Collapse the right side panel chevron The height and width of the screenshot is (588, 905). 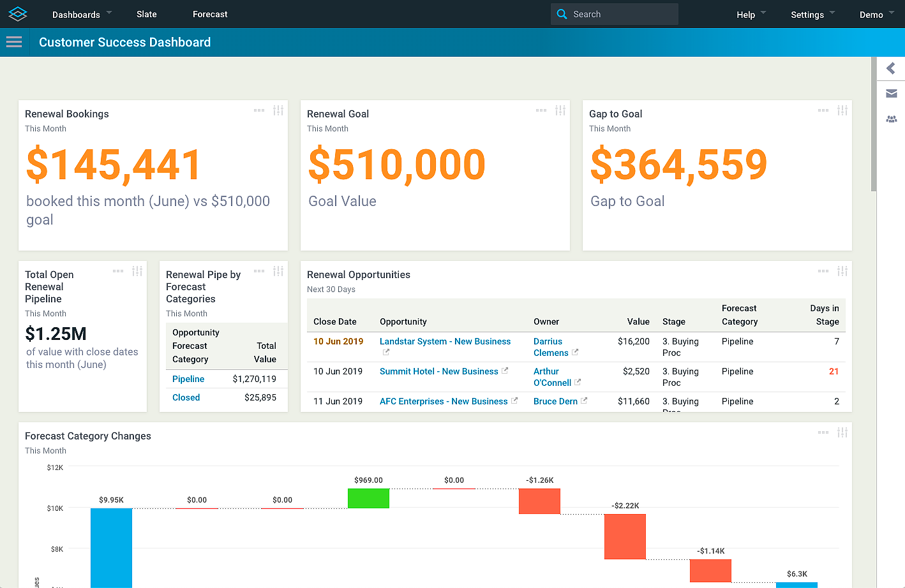(891, 68)
